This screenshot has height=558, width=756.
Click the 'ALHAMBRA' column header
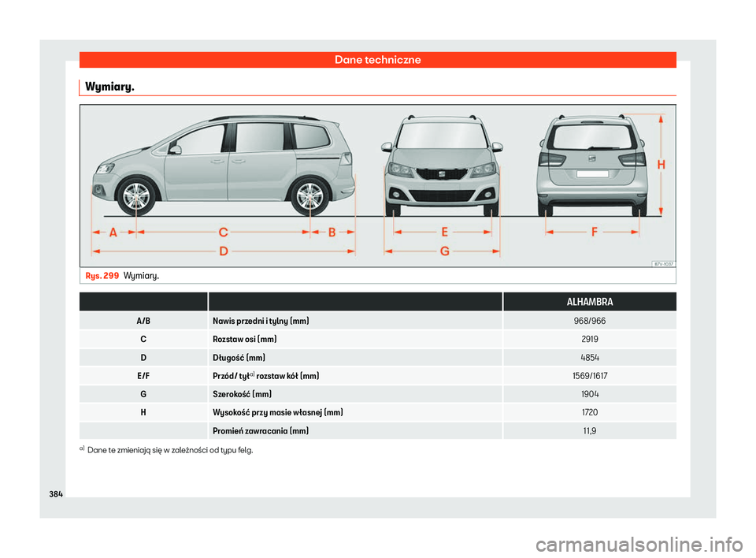click(x=590, y=302)
